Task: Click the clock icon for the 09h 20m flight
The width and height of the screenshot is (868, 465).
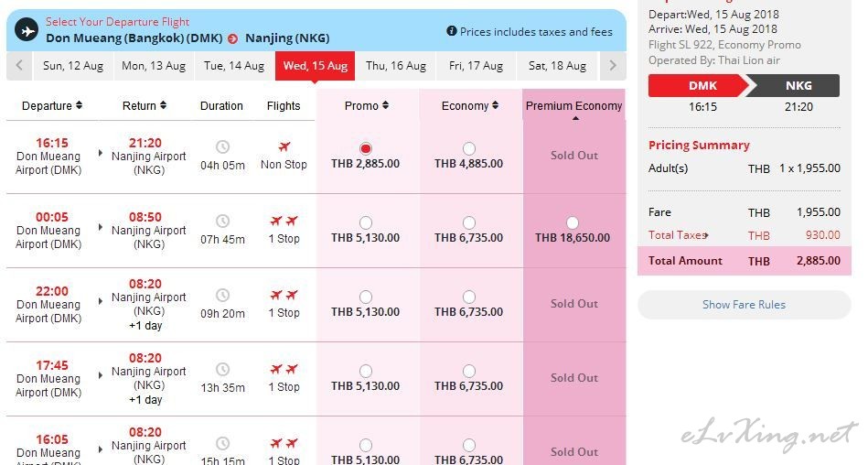Action: pos(222,295)
